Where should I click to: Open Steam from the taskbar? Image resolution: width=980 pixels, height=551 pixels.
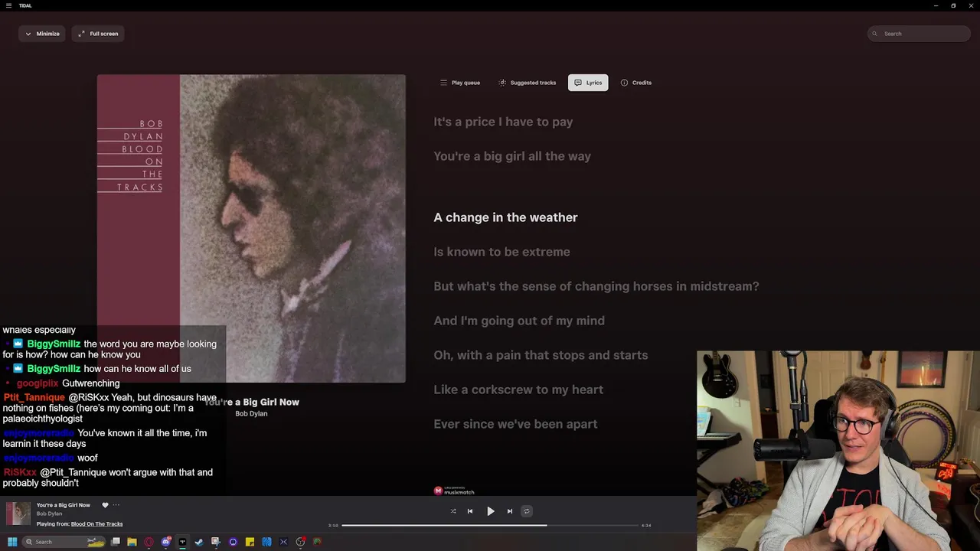[199, 542]
